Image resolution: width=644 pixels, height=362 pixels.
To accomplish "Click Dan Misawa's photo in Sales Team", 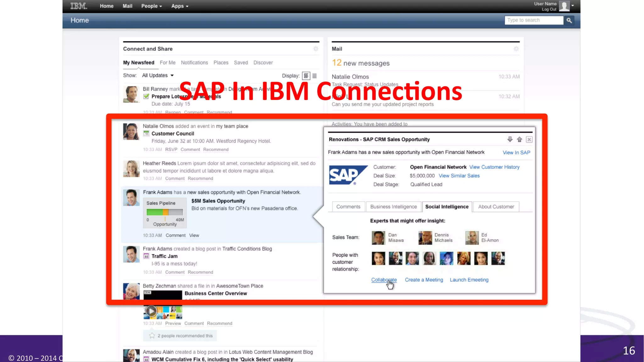I will click(x=378, y=238).
